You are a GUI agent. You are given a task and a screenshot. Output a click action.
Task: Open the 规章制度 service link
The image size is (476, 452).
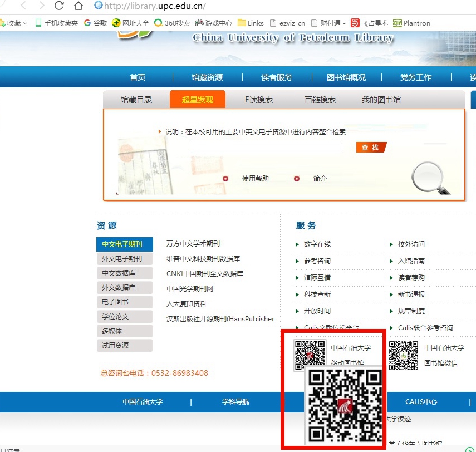coord(411,311)
